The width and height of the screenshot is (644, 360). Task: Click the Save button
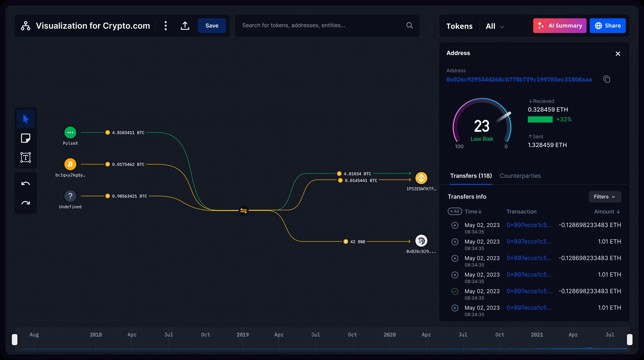click(212, 26)
